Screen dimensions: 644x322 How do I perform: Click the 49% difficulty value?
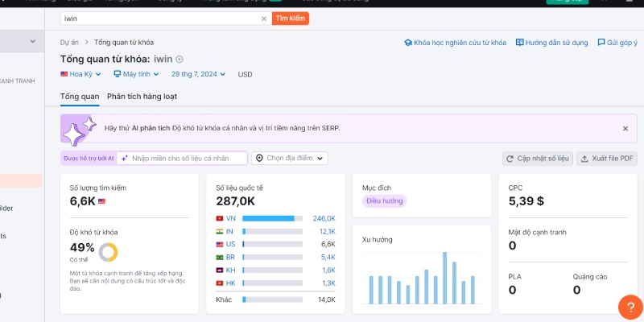[82, 248]
